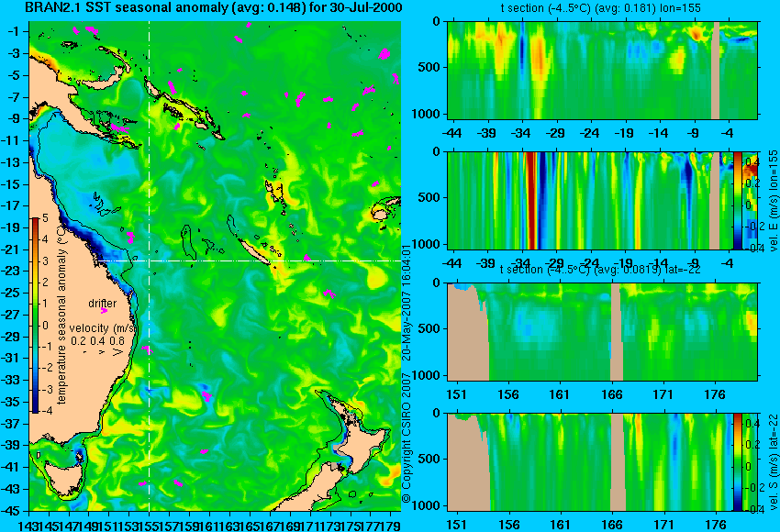Click latitude label '-35' on map axis
This screenshot has width=780, height=532.
click(x=11, y=402)
